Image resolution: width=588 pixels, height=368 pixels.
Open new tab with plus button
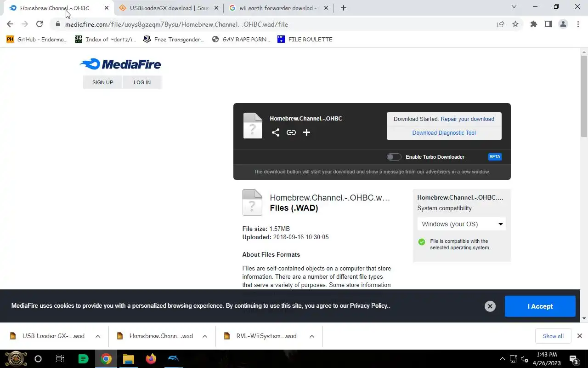344,8
